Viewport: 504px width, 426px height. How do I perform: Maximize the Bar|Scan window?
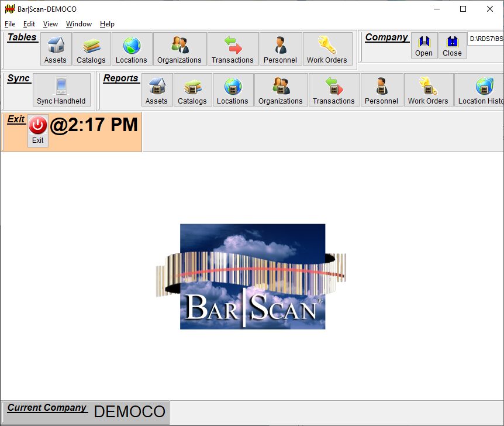463,9
